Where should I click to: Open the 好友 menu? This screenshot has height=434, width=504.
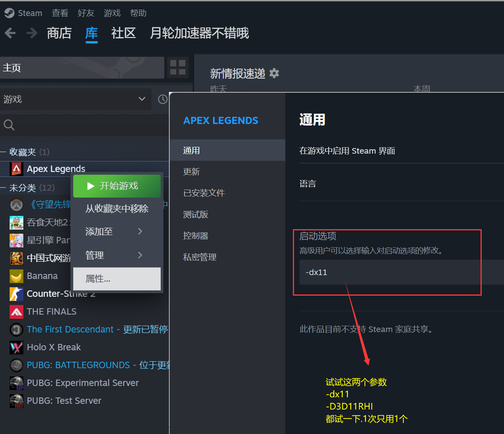[x=86, y=13]
